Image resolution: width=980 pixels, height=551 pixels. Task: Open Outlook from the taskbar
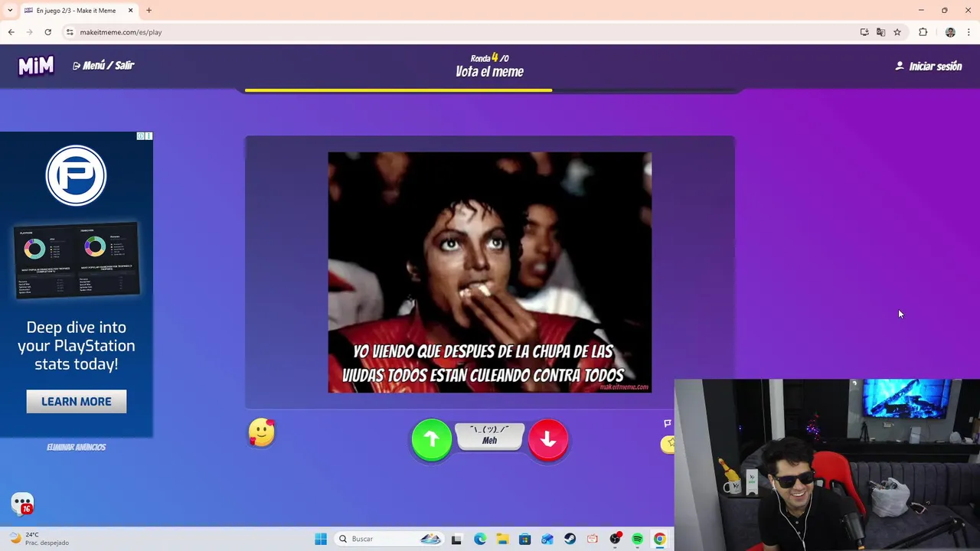click(547, 539)
